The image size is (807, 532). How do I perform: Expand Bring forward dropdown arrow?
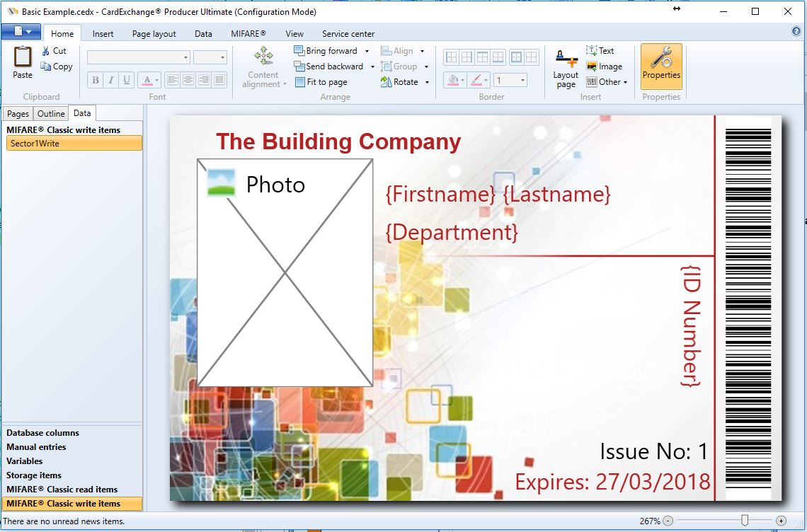click(x=367, y=51)
